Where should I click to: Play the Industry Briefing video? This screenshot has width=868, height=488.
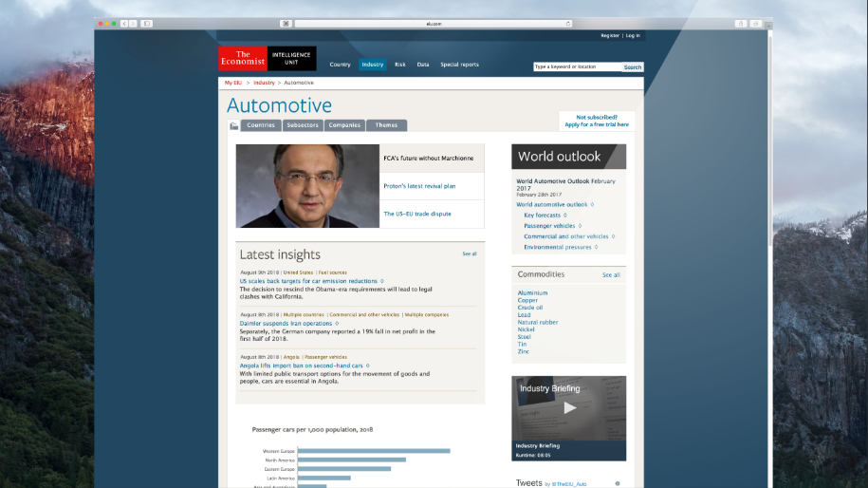tap(569, 408)
